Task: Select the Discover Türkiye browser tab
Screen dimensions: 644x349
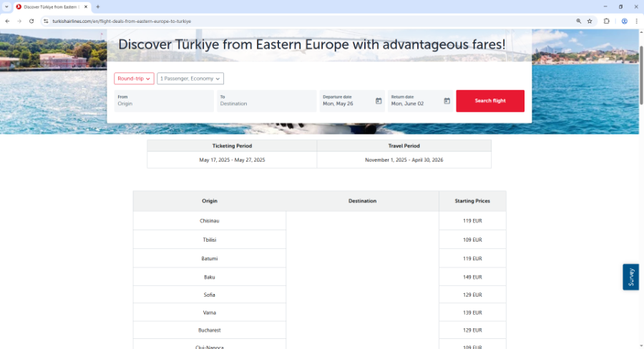Action: pos(52,7)
